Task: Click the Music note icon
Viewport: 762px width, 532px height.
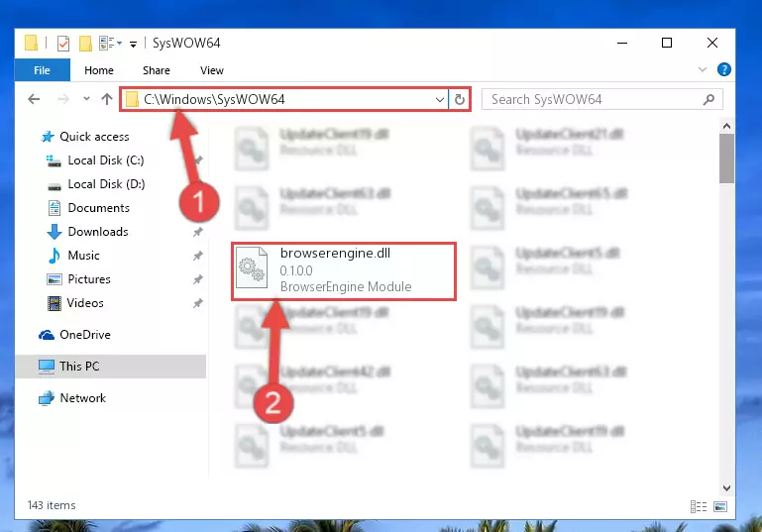Action: [54, 256]
